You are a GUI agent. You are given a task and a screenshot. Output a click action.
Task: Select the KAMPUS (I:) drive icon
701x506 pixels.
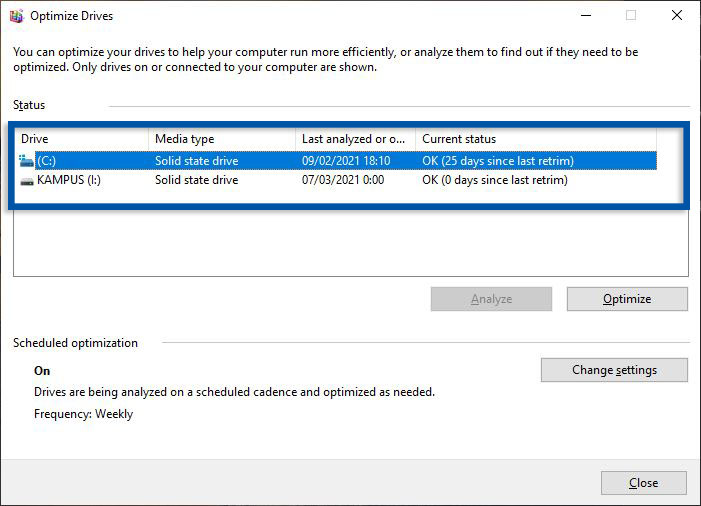coord(26,180)
